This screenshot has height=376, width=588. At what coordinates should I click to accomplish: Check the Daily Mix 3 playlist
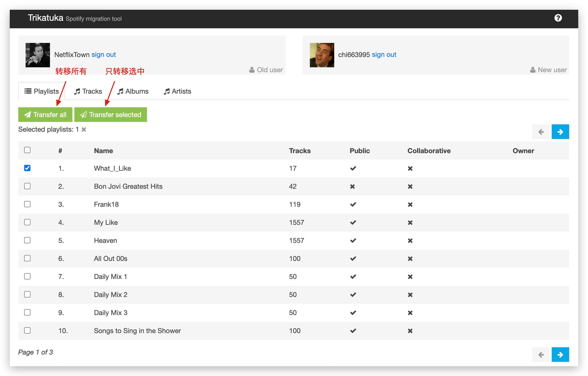pos(27,312)
